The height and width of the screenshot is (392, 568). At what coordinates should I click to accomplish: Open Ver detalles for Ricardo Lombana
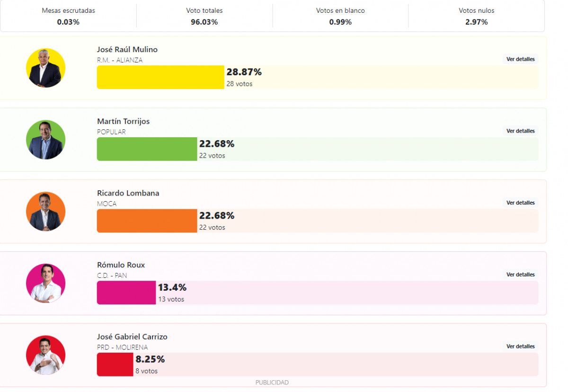click(x=520, y=203)
